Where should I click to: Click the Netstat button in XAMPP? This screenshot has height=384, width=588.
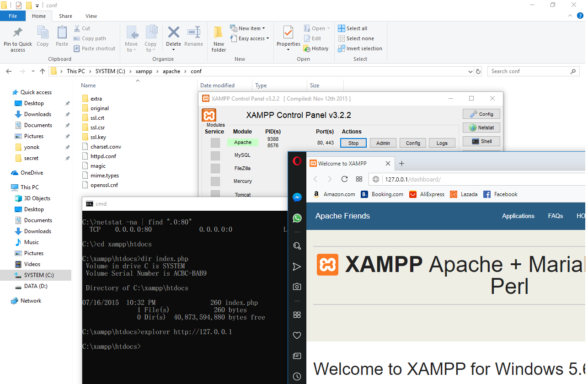(481, 128)
